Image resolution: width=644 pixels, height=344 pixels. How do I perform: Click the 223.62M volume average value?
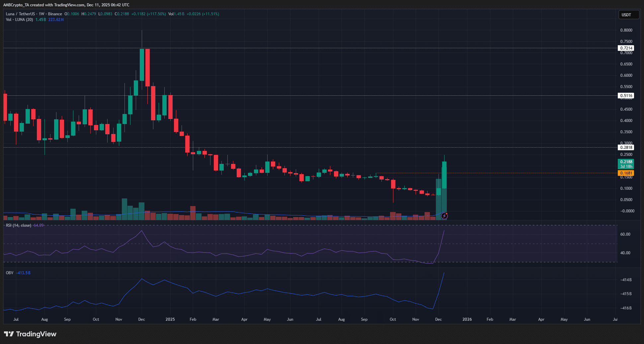[x=55, y=19]
